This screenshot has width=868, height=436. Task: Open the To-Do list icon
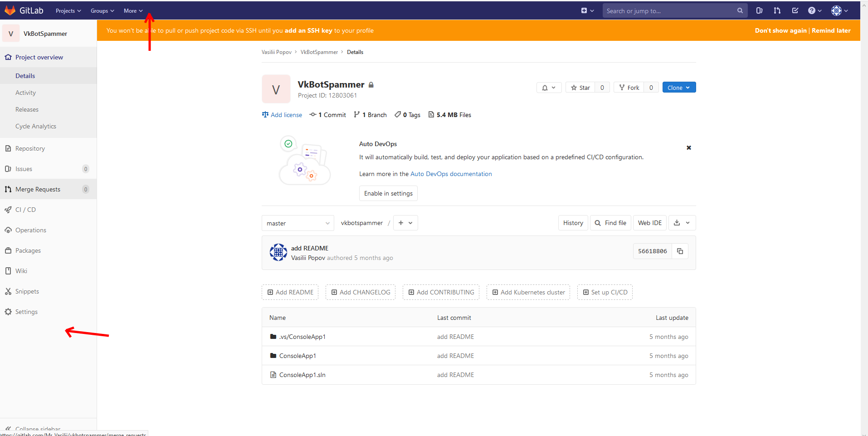click(795, 11)
